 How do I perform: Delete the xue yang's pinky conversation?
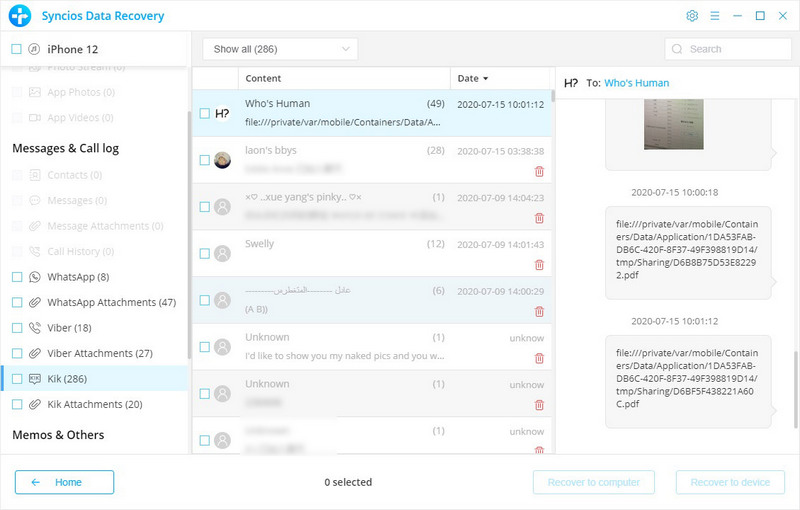click(539, 218)
